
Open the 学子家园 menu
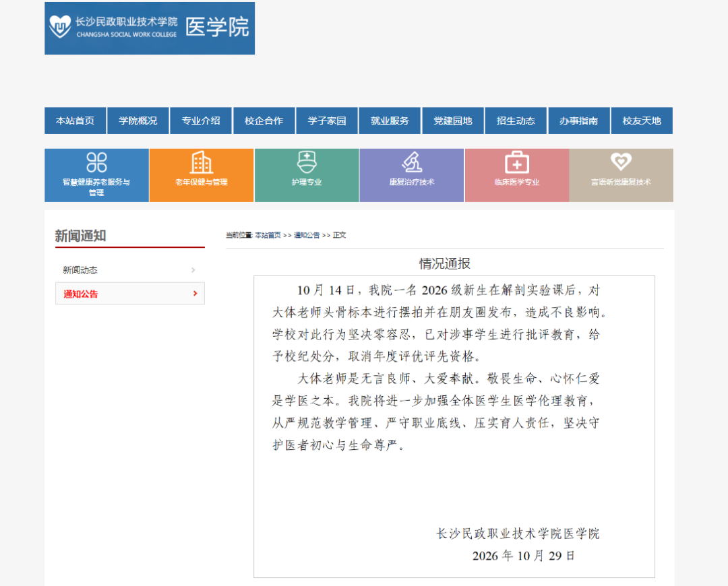[x=327, y=121]
